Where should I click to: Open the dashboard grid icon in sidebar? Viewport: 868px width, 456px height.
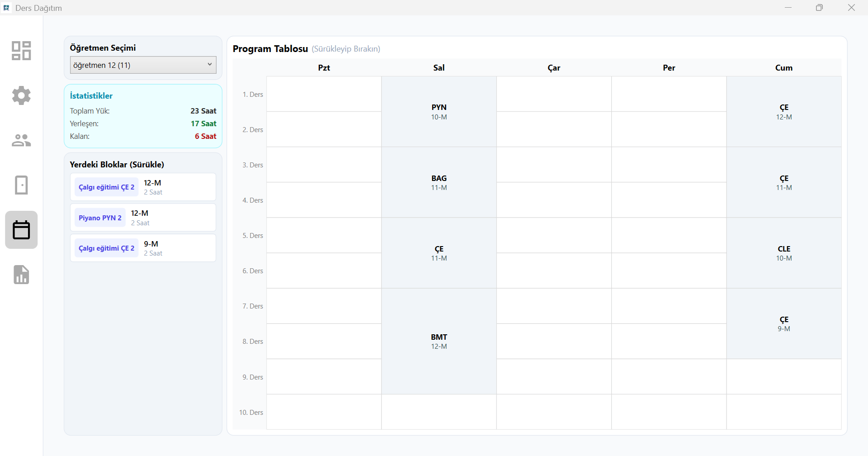21,51
